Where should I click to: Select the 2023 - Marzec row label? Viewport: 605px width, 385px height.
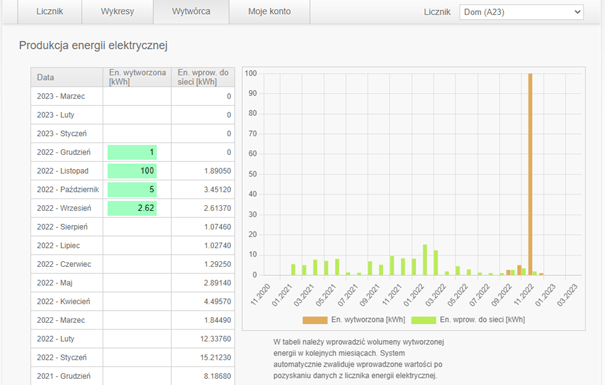coord(61,96)
